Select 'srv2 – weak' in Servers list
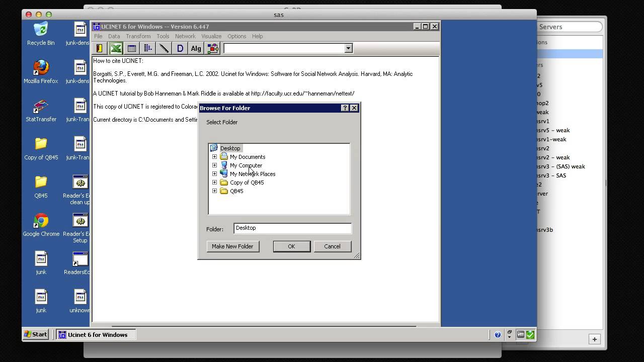Viewport: 644px width, 362px height. (x=553, y=157)
